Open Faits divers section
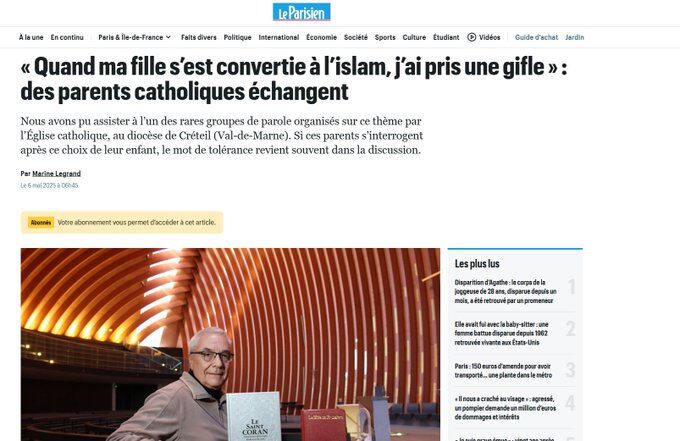Image resolution: width=680 pixels, height=441 pixels. (199, 37)
